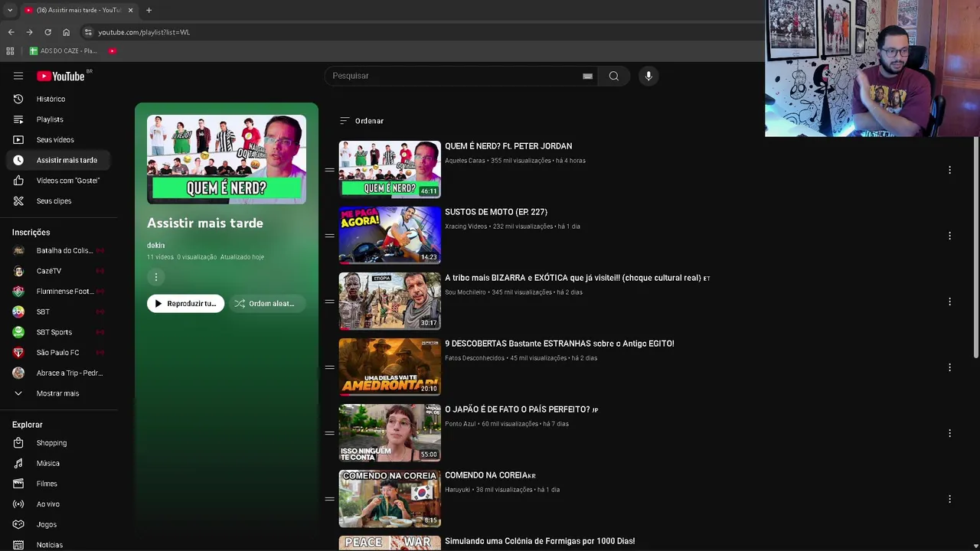
Task: Open Fluminense Foot... subscription
Action: tap(59, 292)
